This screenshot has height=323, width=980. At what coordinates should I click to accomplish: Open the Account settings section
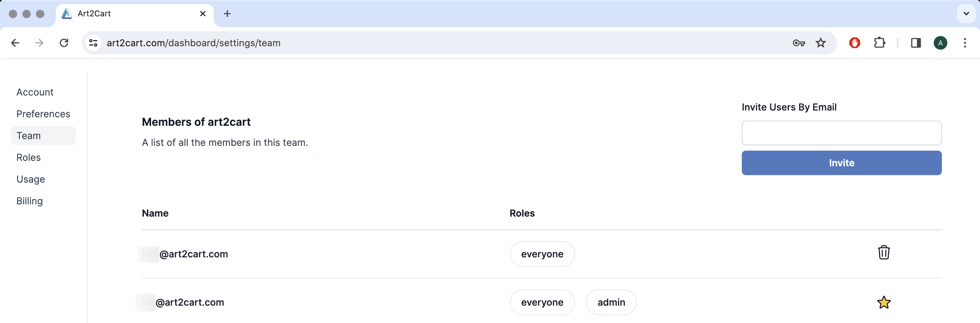35,92
